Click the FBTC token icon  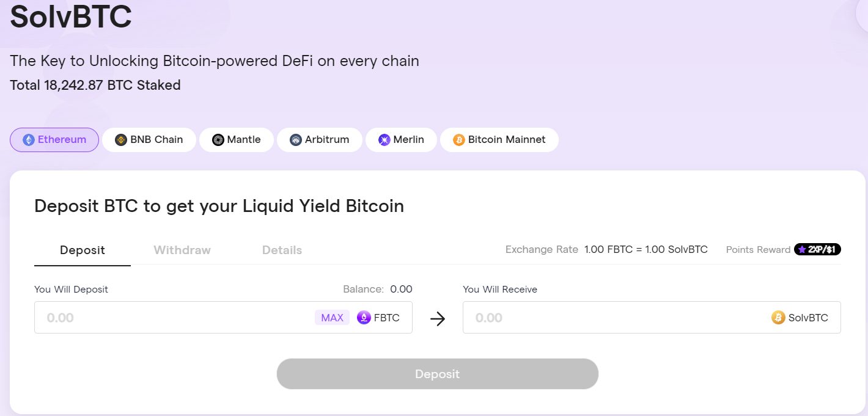[x=364, y=318]
